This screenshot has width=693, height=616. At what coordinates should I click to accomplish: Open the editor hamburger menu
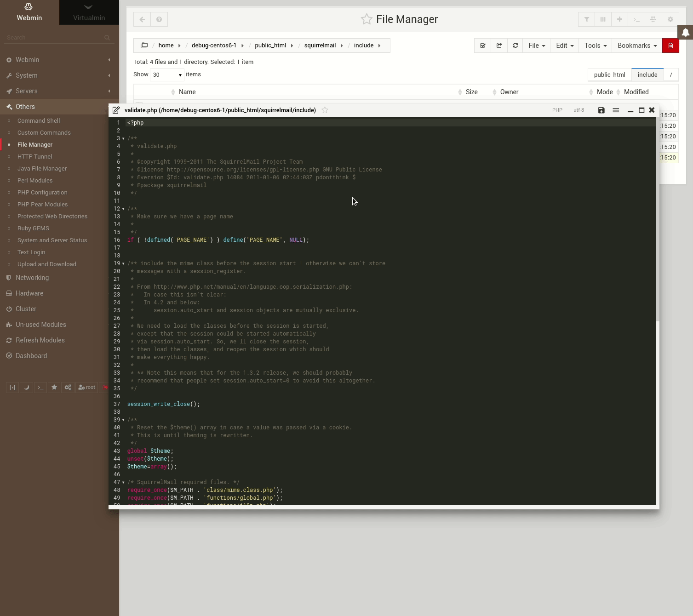616,110
